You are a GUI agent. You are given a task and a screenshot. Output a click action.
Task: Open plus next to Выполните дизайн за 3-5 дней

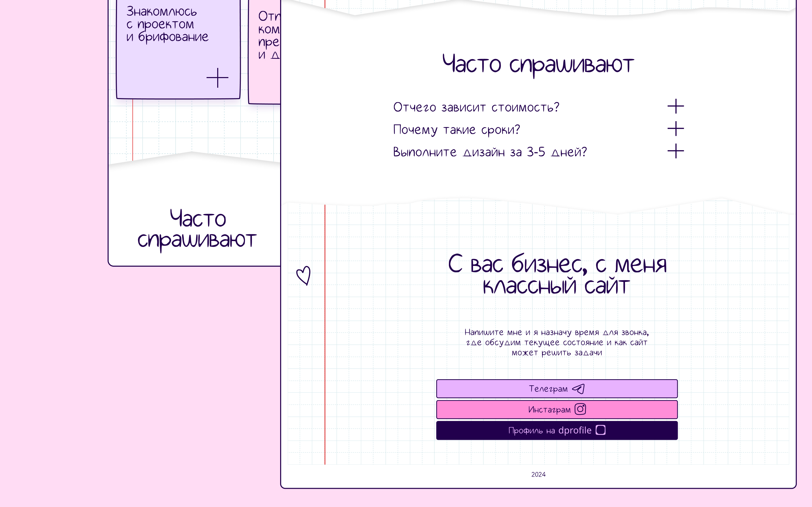[x=675, y=151]
